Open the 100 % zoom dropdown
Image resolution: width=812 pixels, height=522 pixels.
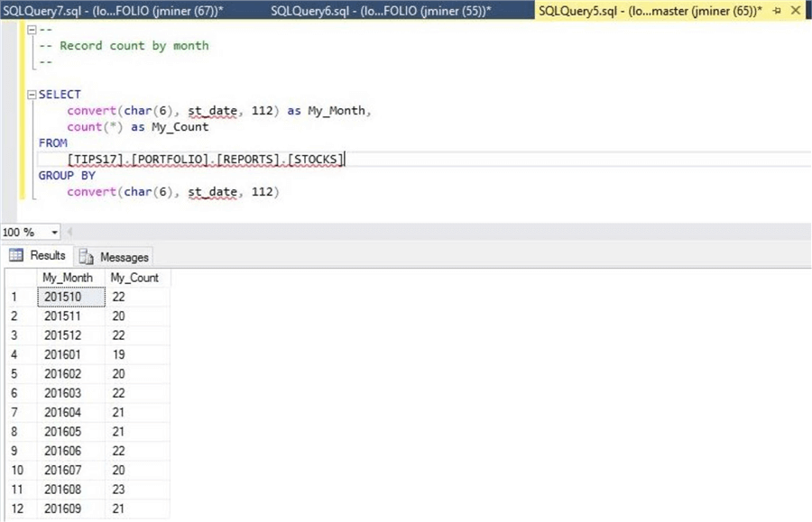[x=55, y=233]
